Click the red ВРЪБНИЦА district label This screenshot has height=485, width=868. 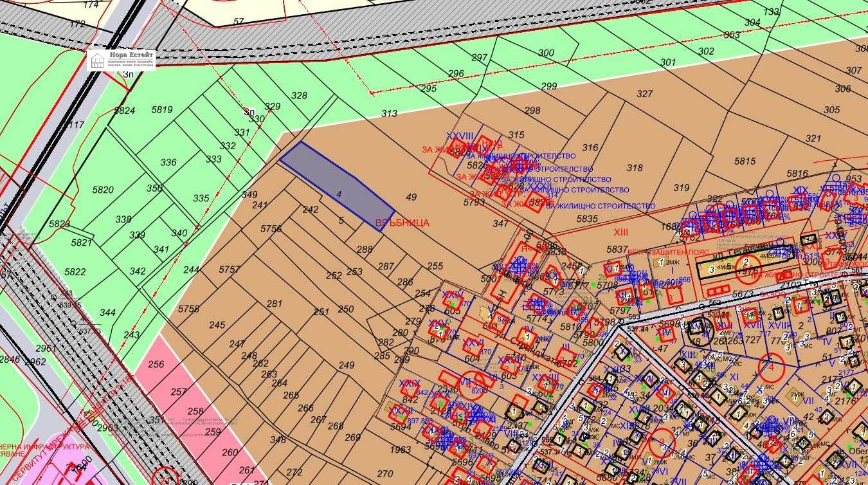coord(402,223)
